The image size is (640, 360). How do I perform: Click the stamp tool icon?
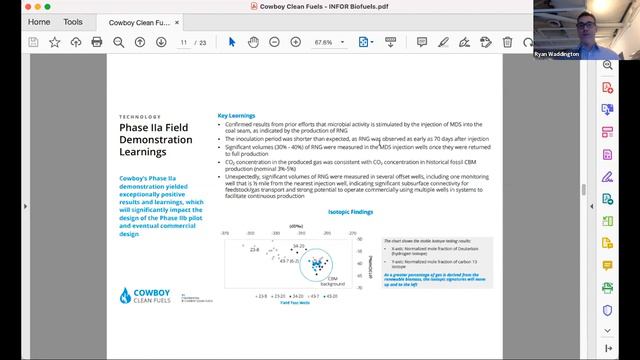point(486,42)
